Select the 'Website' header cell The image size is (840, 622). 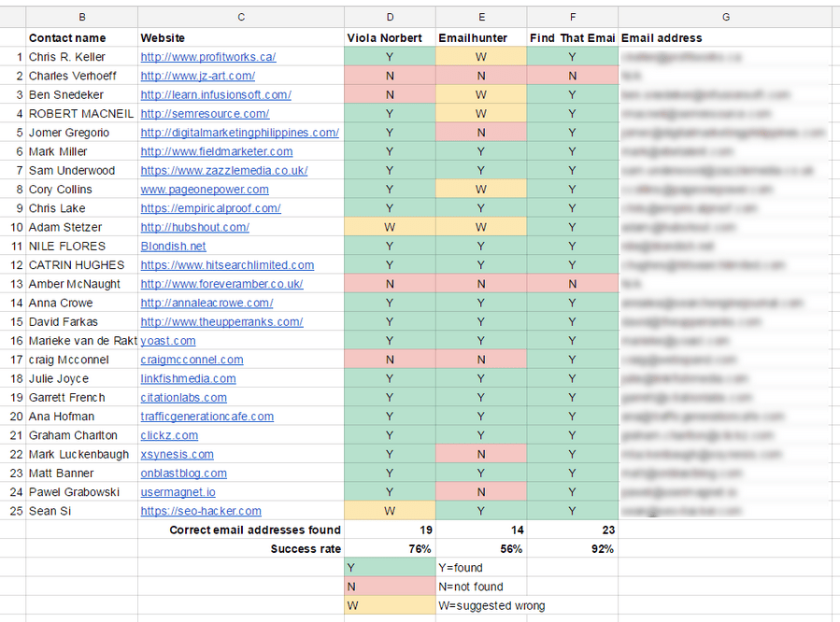[241, 38]
